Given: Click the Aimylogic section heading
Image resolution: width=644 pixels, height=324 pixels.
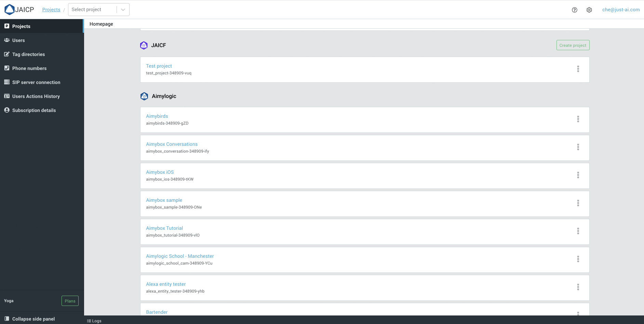Looking at the screenshot, I should [164, 96].
